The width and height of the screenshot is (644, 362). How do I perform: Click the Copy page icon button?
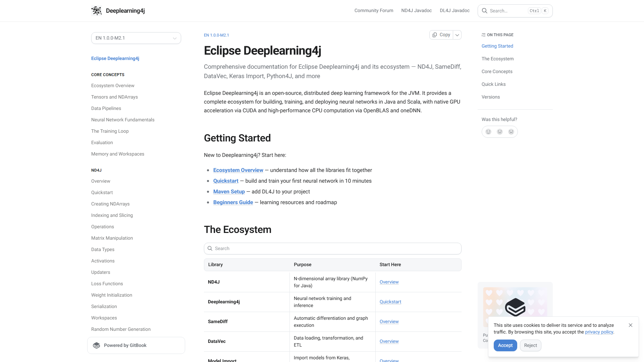(441, 35)
